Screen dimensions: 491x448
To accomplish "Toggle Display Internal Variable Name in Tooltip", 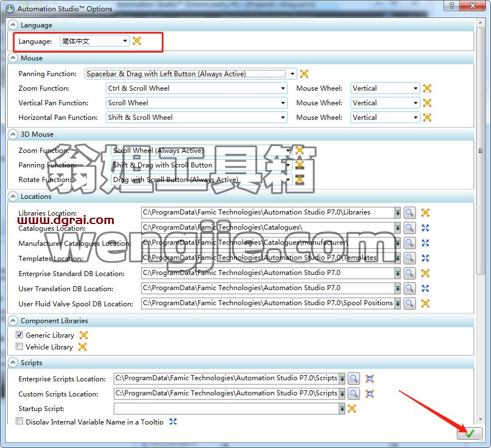I will (20, 421).
